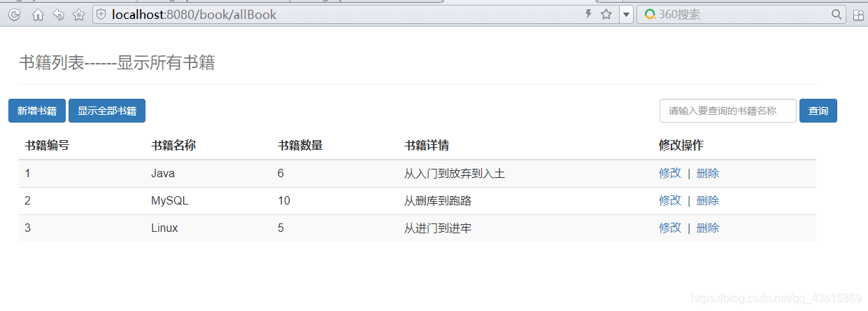Click the 书籍编号 column header
This screenshot has width=868, height=311.
click(x=47, y=146)
